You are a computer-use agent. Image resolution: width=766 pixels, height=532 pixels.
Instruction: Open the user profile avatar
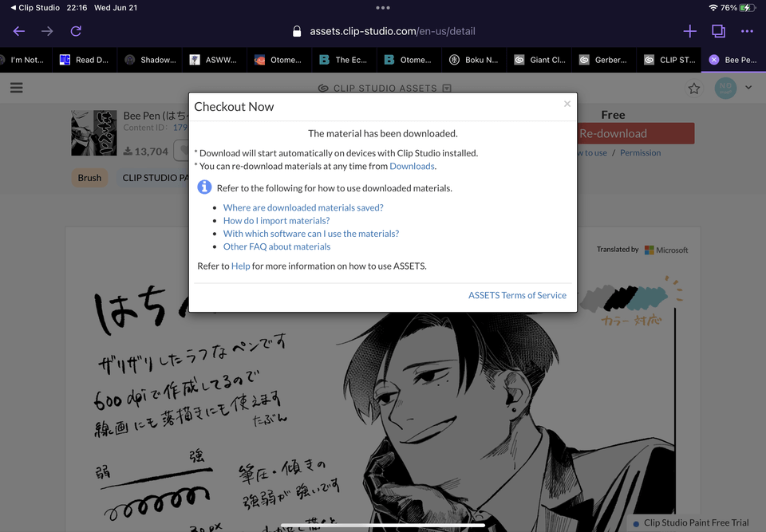[725, 89]
